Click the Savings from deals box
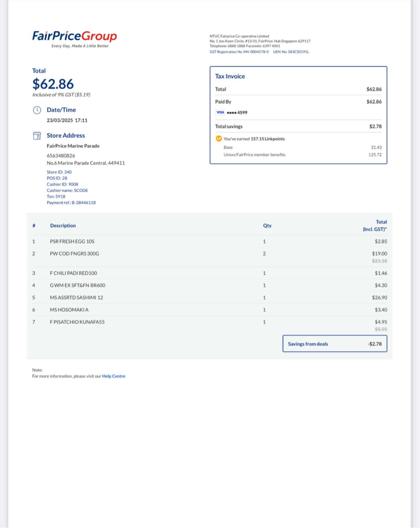 (x=335, y=344)
